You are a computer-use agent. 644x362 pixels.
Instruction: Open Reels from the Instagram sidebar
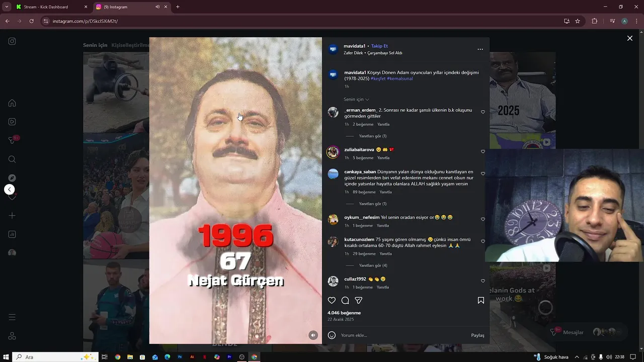click(x=12, y=122)
